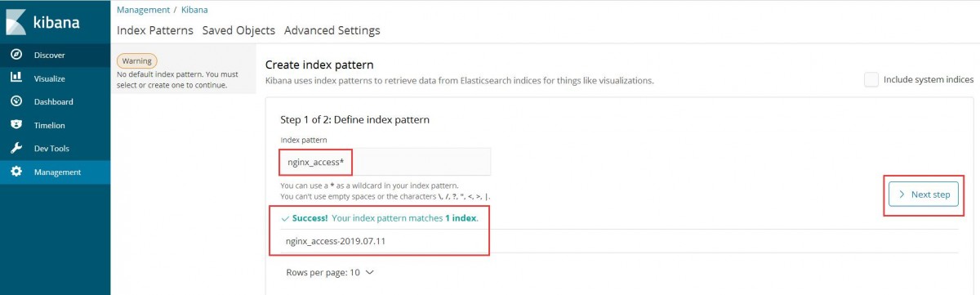Expand the Rows per page dropdown
The image size is (980, 295).
pyautogui.click(x=330, y=272)
